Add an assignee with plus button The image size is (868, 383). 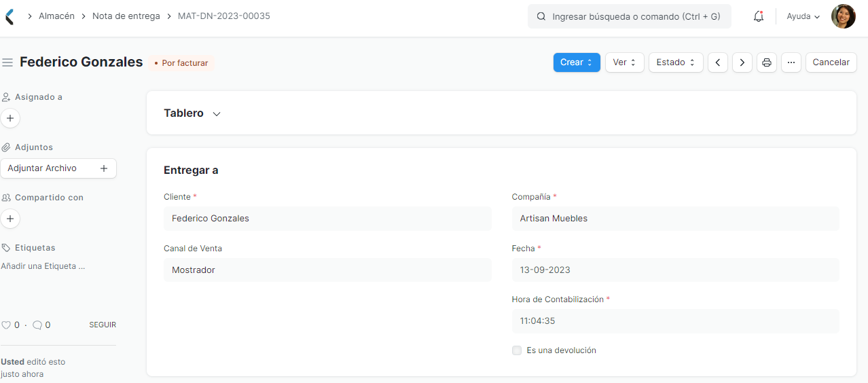tap(10, 118)
